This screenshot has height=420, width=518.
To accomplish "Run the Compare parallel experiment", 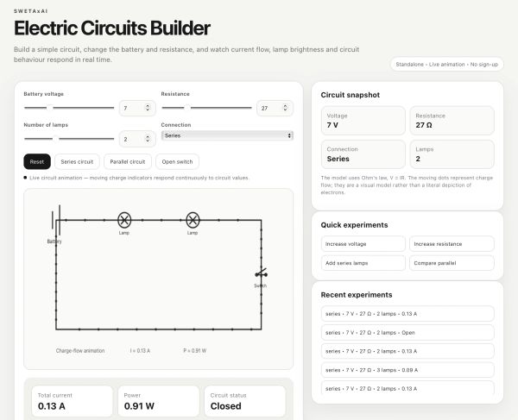I will click(452, 263).
